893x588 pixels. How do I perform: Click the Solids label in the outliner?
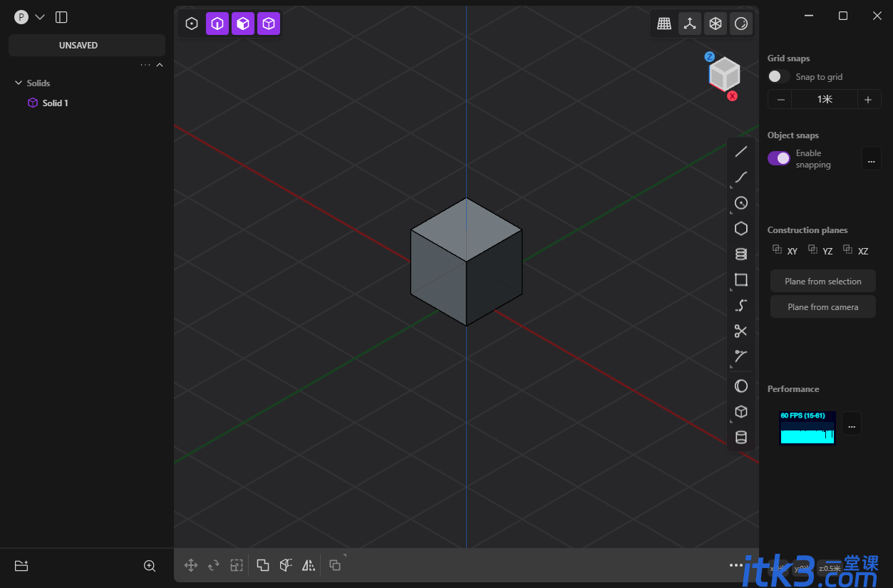pyautogui.click(x=38, y=83)
